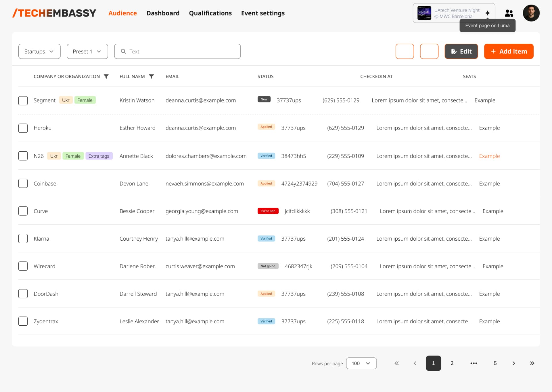The width and height of the screenshot is (552, 392).
Task: Click the New status badge for Kristin Watson
Action: 264,99
